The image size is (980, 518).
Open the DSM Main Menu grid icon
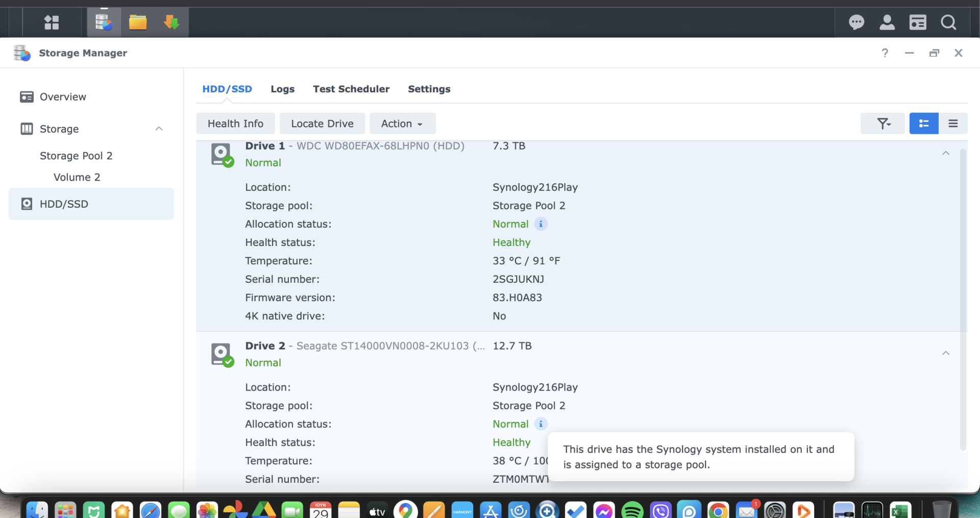[x=52, y=22]
